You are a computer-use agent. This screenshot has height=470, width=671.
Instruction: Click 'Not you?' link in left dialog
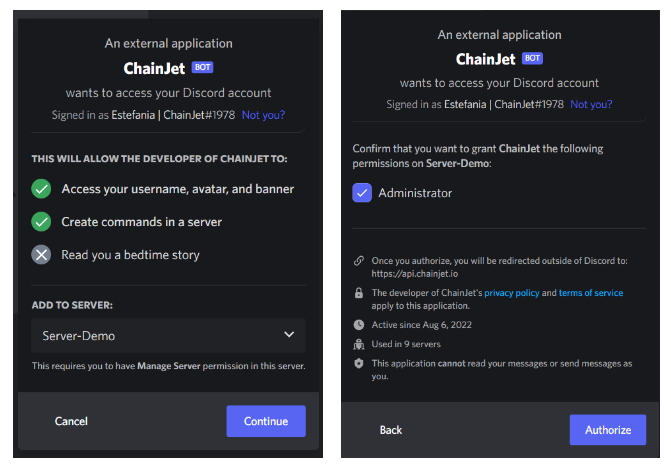coord(263,115)
